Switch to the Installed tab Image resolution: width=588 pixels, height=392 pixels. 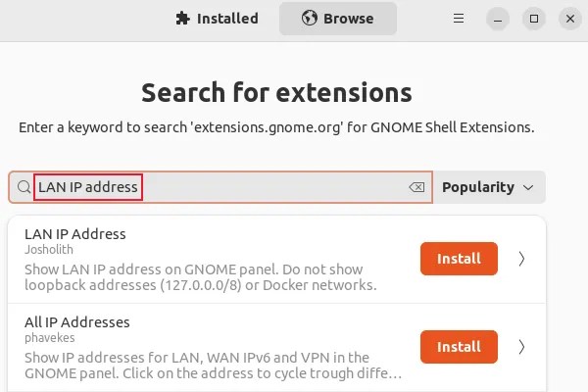coord(217,19)
